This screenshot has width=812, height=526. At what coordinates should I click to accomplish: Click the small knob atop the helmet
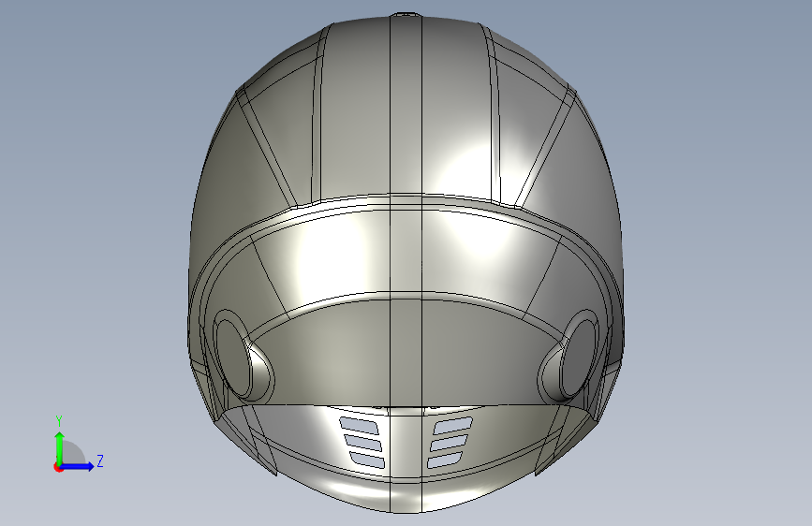click(406, 15)
